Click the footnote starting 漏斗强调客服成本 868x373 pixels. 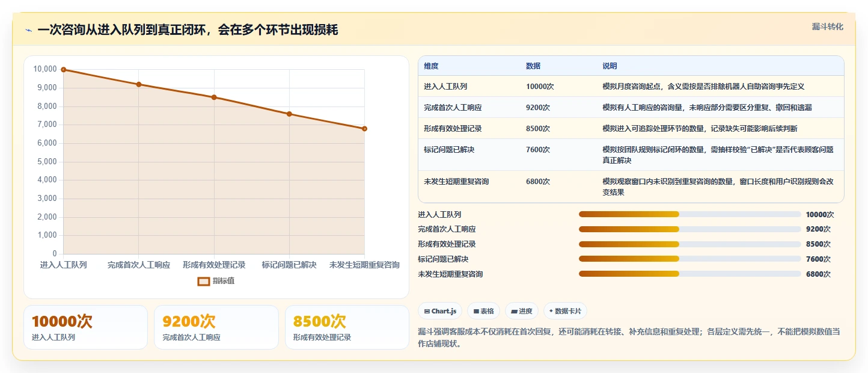tap(629, 338)
